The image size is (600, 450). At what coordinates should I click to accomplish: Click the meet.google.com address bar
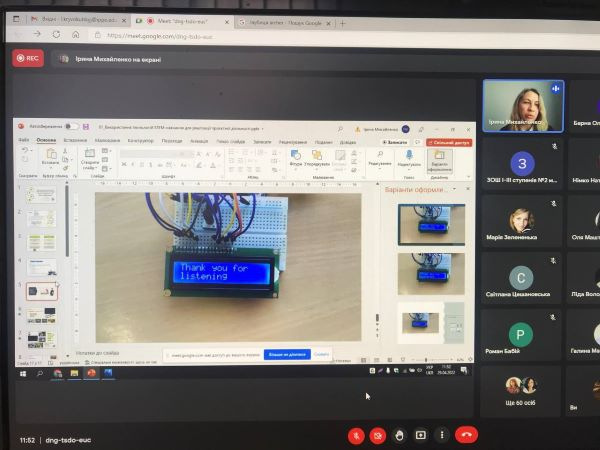point(160,36)
